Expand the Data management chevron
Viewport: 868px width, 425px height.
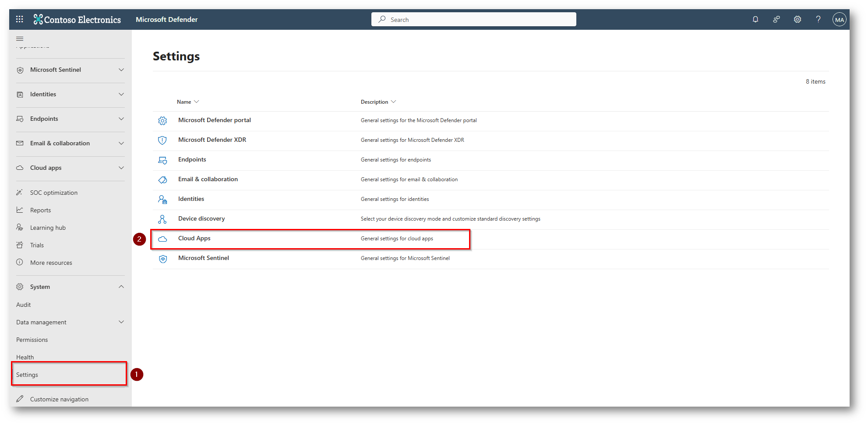pos(121,322)
